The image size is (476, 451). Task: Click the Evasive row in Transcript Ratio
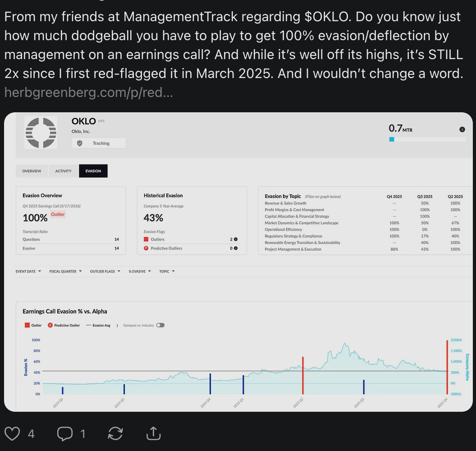[x=71, y=248]
